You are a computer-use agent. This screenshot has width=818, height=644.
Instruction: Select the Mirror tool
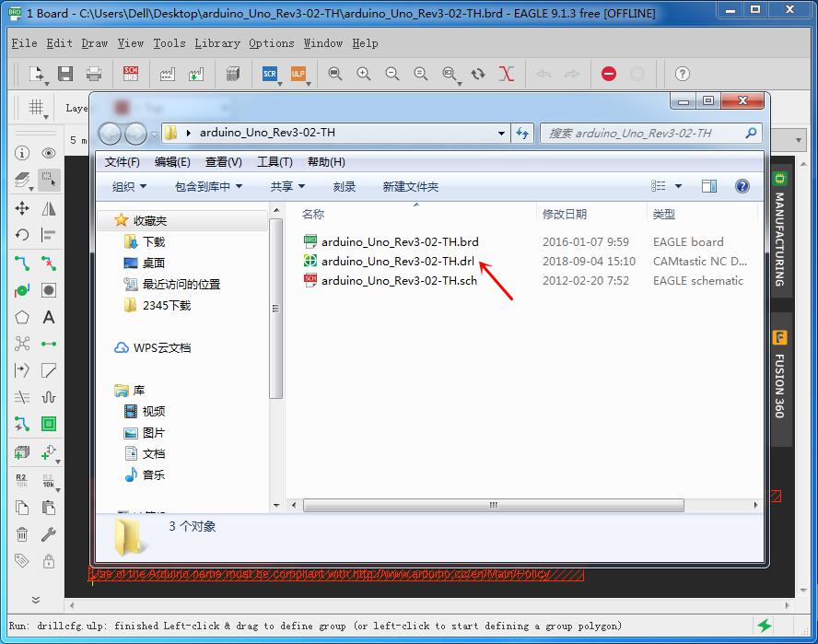[x=49, y=209]
